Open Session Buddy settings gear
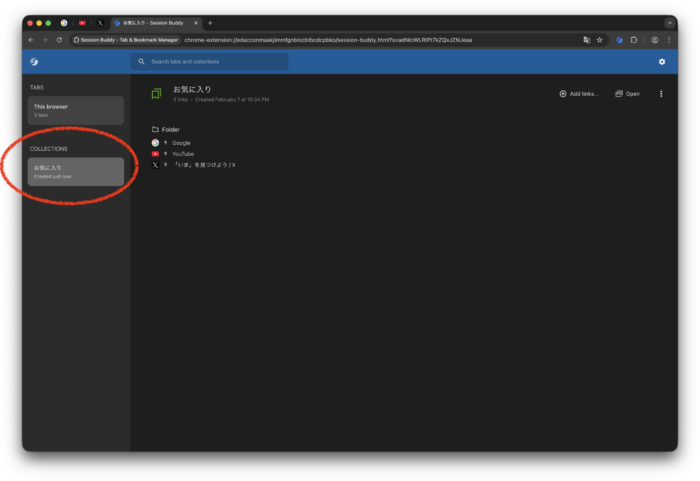700x481 pixels. tap(661, 62)
